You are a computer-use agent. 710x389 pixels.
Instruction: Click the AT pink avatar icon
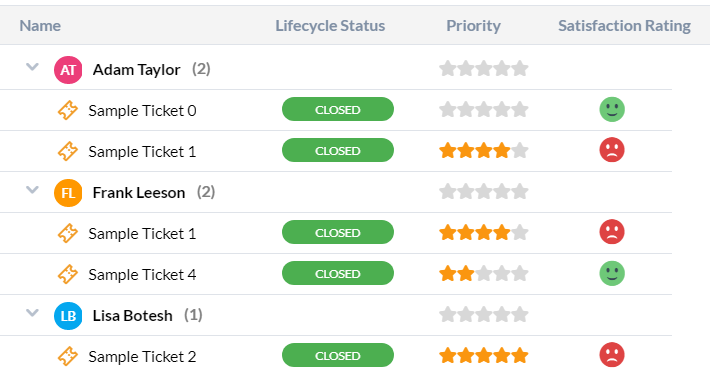pos(68,70)
